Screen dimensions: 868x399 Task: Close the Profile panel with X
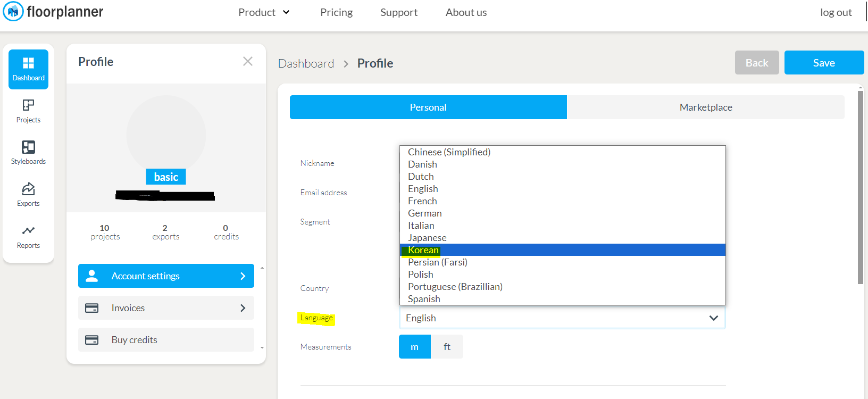point(248,61)
